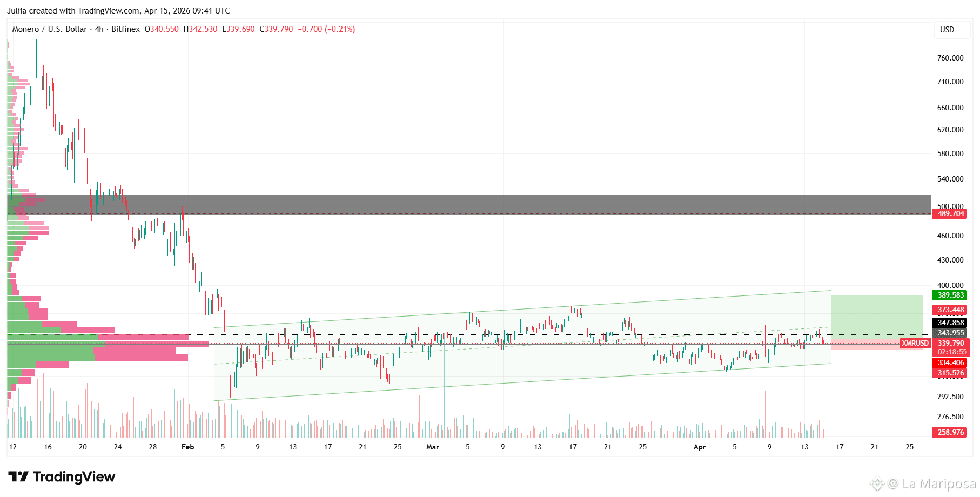980x497 pixels.
Task: Click the red 315.526 price label
Action: point(950,373)
